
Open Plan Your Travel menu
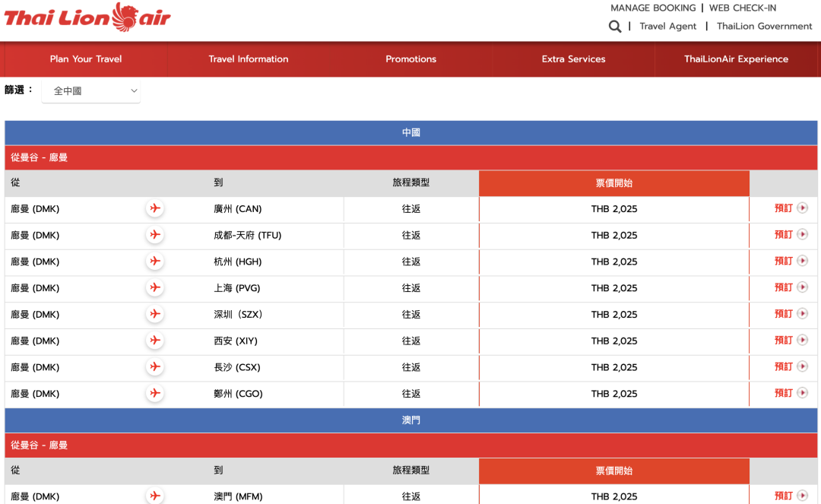pyautogui.click(x=86, y=59)
